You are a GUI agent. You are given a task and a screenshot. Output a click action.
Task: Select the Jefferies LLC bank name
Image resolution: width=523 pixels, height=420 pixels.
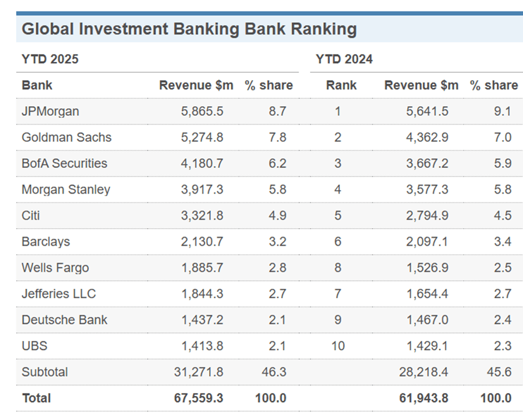58,294
